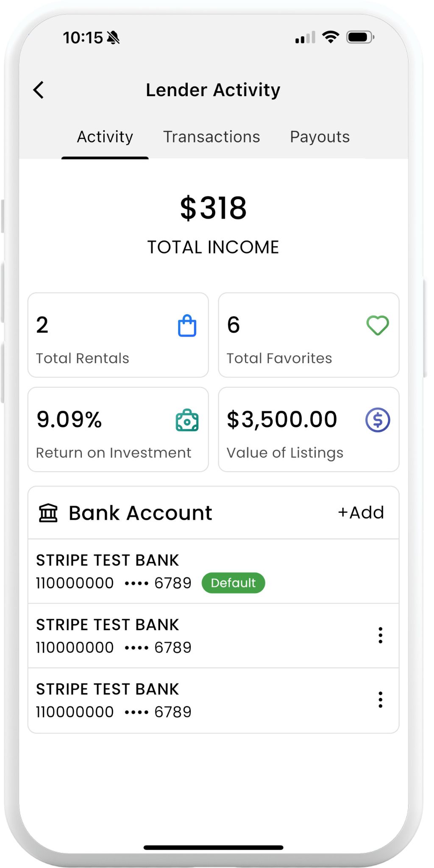This screenshot has height=868, width=434.
Task: Click the green heart favorites icon
Action: pos(377,325)
